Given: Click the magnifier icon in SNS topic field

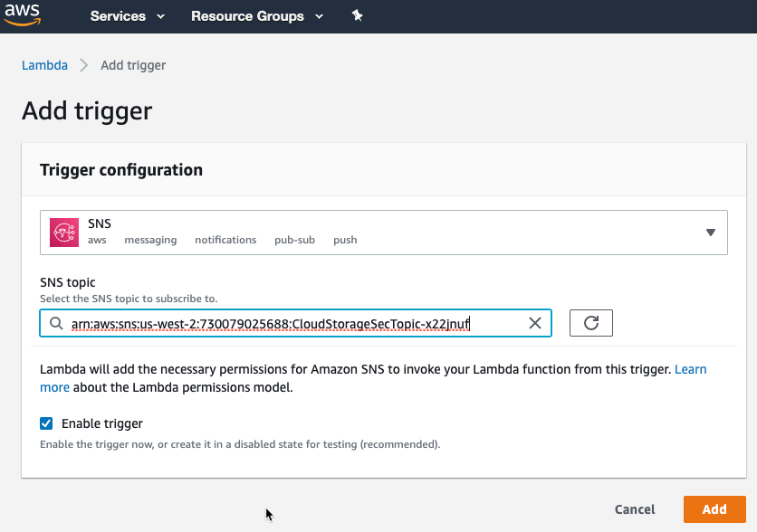Looking at the screenshot, I should coord(56,323).
